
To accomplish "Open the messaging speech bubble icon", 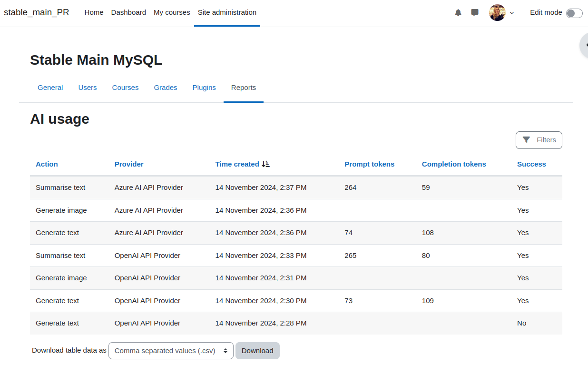I will click(475, 13).
